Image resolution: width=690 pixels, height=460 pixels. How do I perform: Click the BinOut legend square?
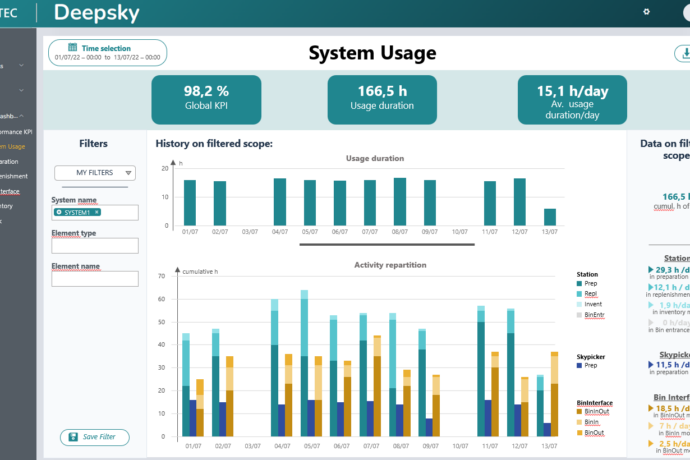pyautogui.click(x=579, y=433)
